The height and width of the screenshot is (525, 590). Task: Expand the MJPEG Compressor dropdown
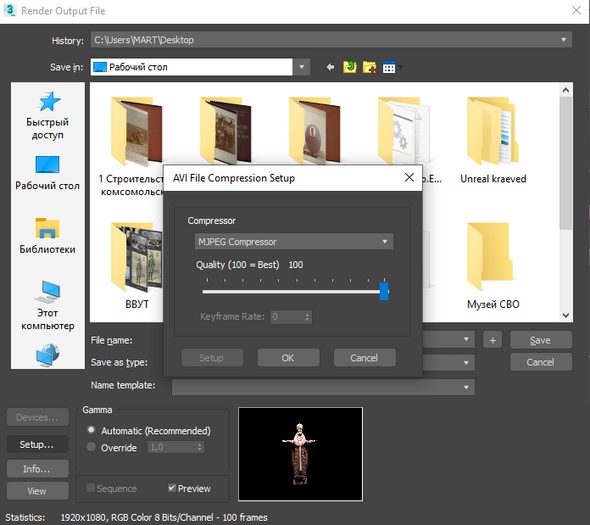(294, 242)
